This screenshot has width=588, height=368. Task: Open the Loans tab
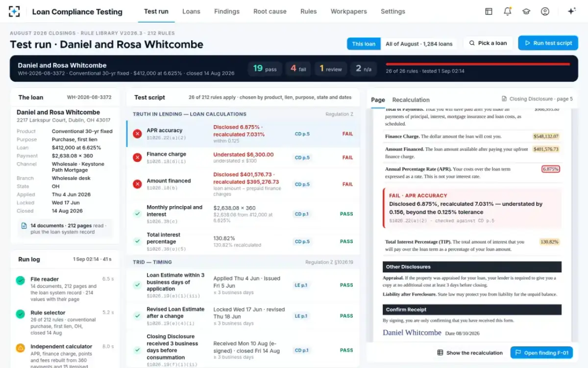tap(191, 11)
